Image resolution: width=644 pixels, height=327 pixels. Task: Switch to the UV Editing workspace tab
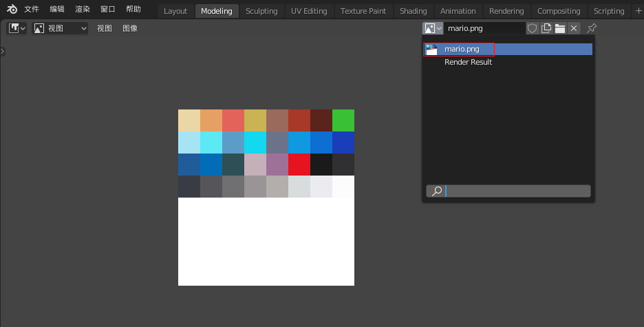coord(309,11)
